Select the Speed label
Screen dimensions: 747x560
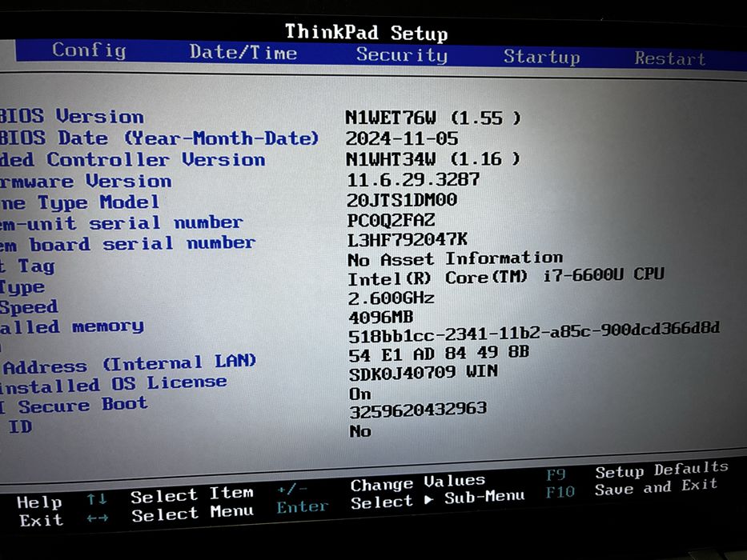pyautogui.click(x=29, y=306)
